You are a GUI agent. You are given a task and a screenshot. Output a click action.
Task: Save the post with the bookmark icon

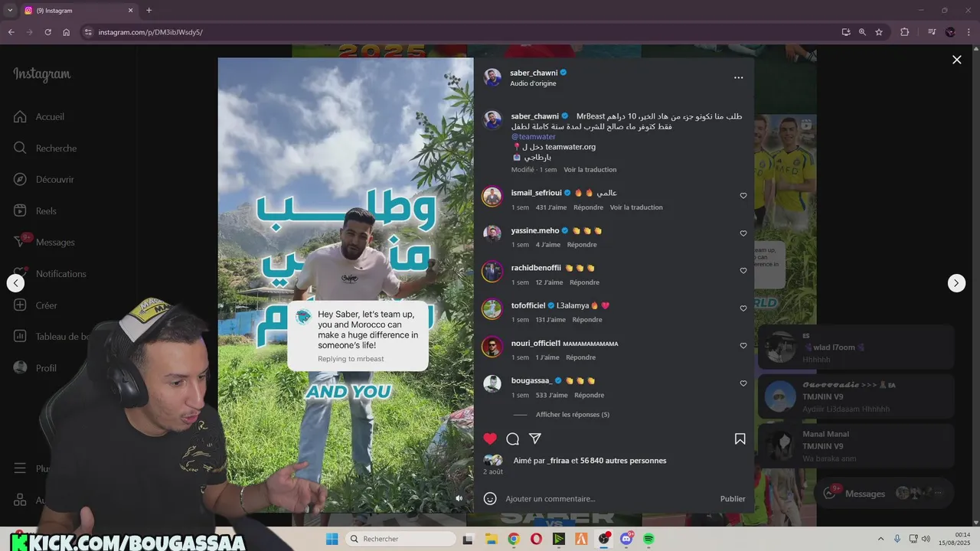(x=740, y=439)
